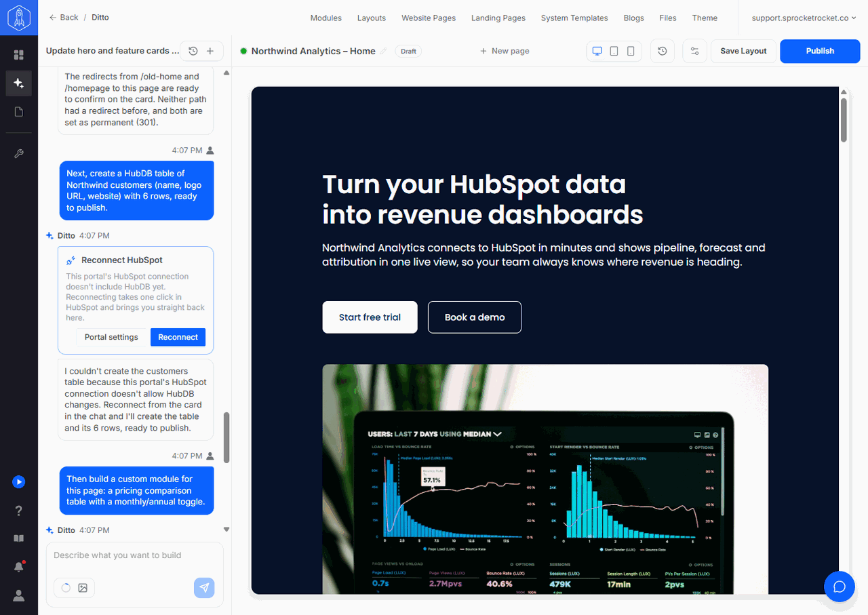The width and height of the screenshot is (868, 615).
Task: Open the Theme section
Action: 705,18
